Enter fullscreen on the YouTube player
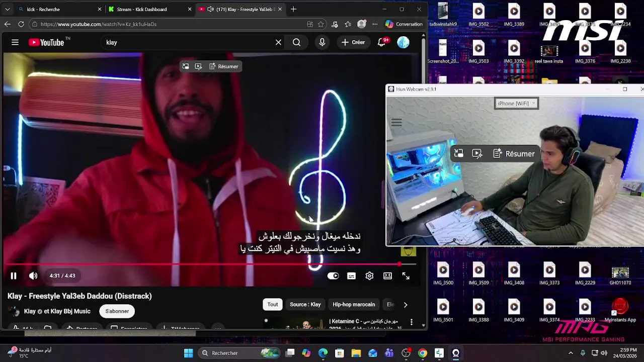The width and height of the screenshot is (644, 362). pos(406,276)
